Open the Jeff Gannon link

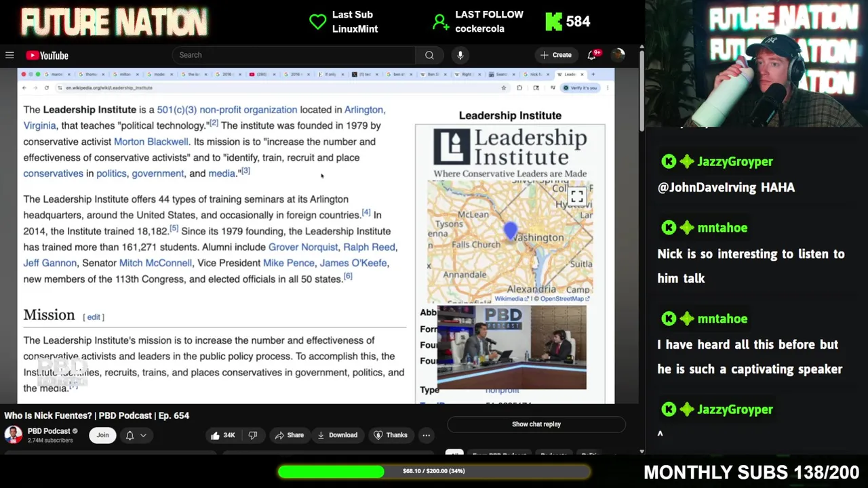pyautogui.click(x=50, y=263)
